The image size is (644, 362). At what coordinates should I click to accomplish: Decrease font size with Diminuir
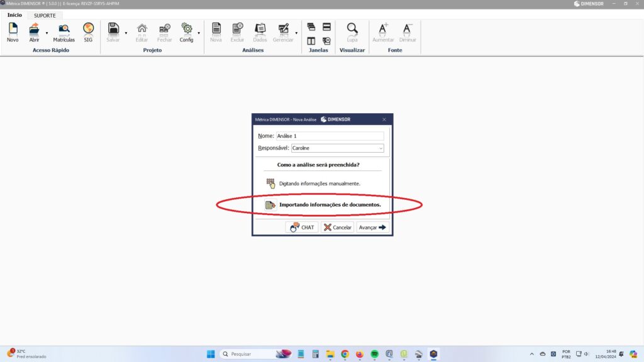click(x=408, y=33)
